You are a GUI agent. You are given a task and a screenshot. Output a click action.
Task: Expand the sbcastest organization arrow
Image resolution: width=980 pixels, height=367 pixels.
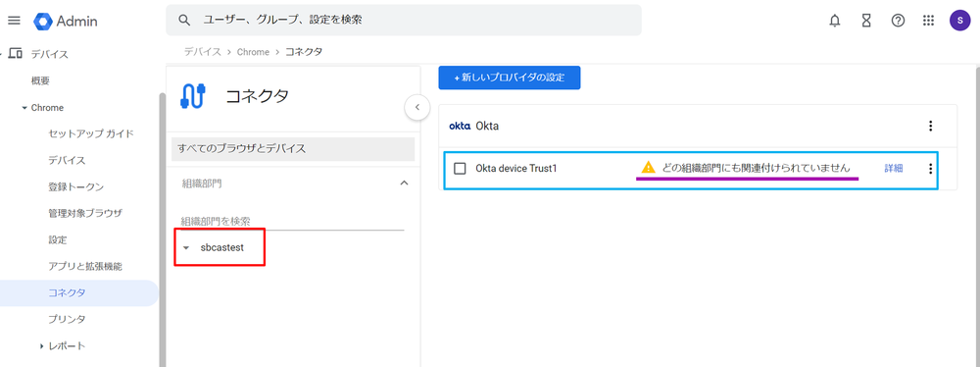[x=185, y=248]
